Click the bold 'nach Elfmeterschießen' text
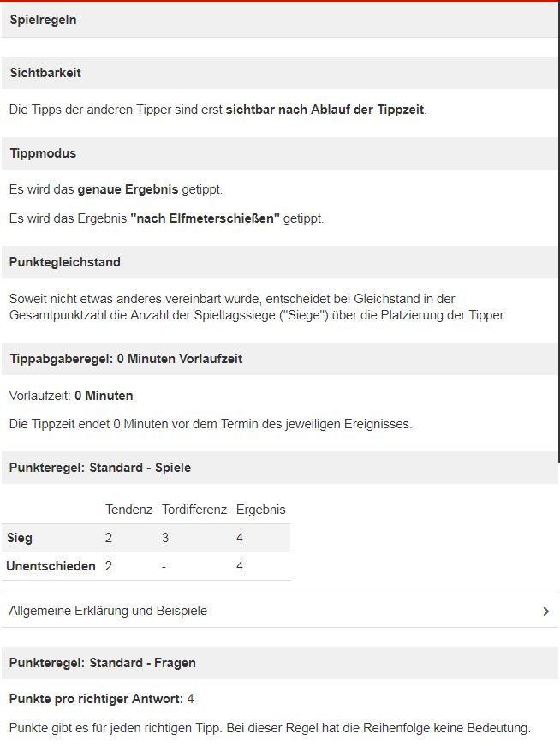This screenshot has height=746, width=560. [x=205, y=218]
